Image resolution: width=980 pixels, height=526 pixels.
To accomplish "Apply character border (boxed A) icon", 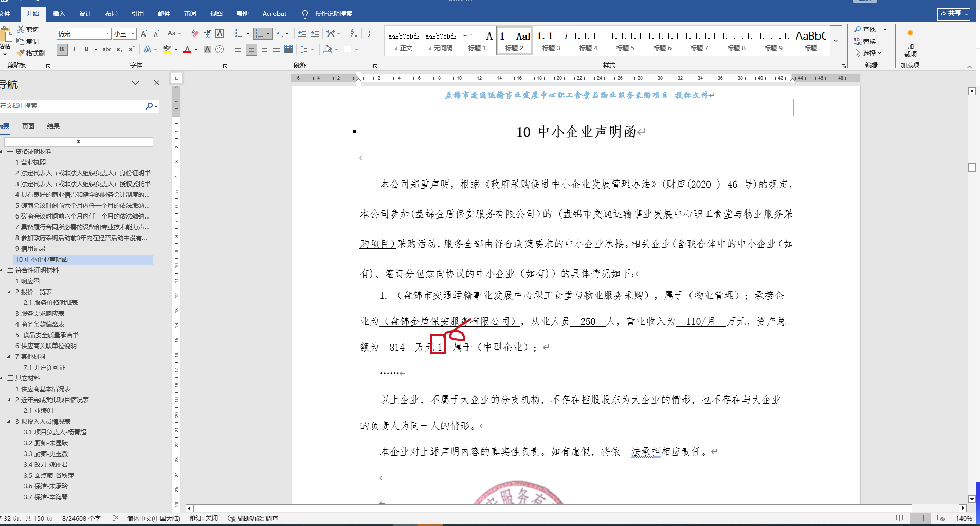I will (x=220, y=34).
